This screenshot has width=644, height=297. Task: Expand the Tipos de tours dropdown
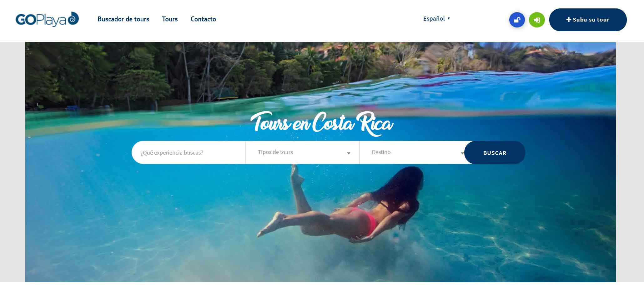303,152
